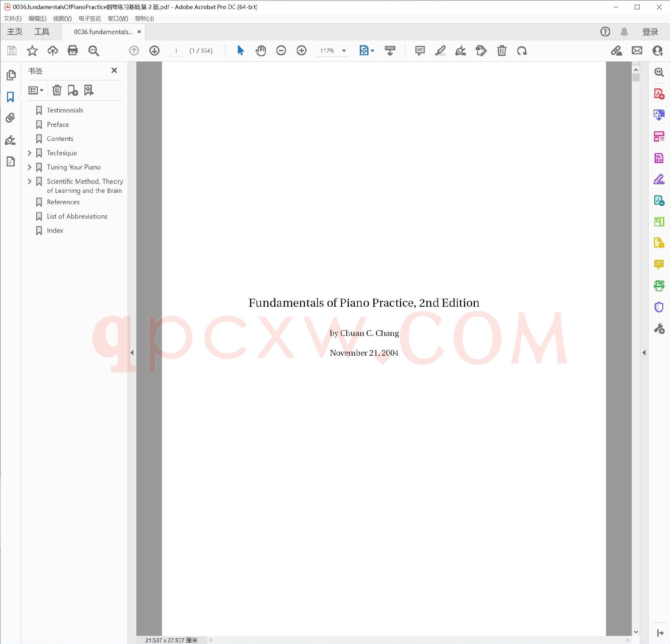
Task: Click the Print file icon
Action: click(x=72, y=51)
